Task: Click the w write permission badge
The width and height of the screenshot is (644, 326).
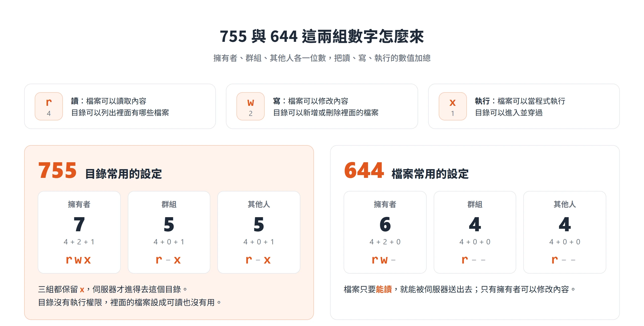Action: point(251,106)
